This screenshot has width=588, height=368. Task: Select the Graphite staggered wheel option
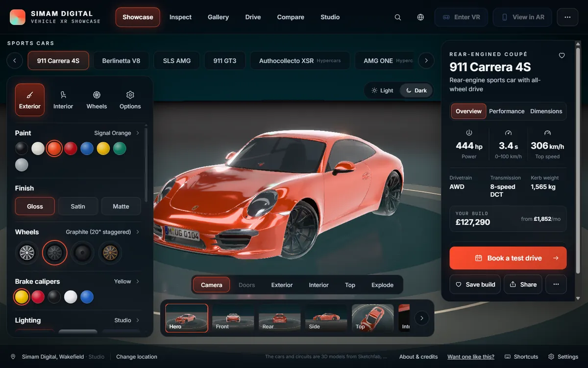click(x=54, y=253)
